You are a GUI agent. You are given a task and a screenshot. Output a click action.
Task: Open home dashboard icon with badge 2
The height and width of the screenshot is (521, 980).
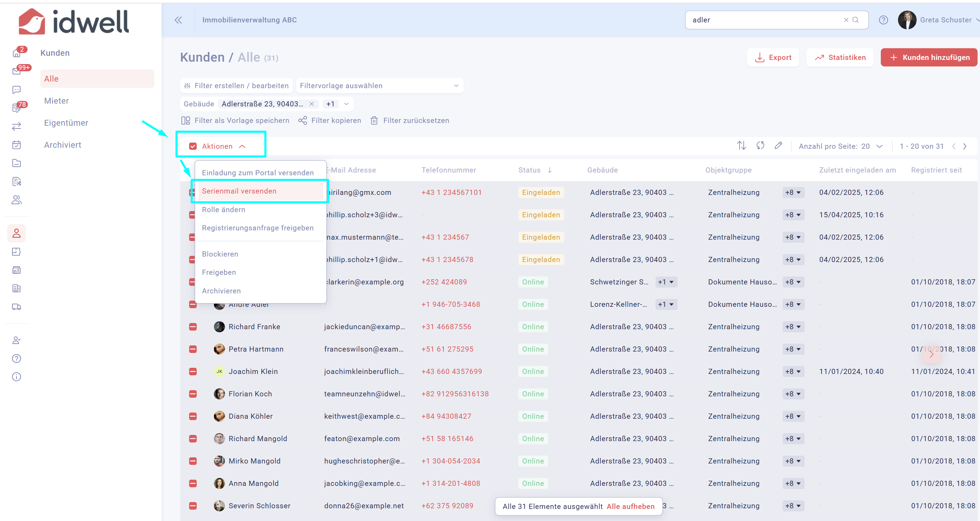point(17,53)
